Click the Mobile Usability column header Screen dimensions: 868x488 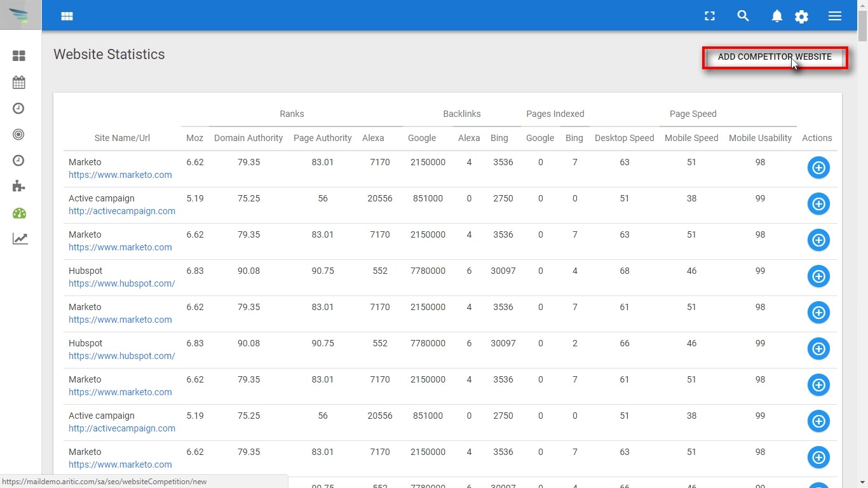[x=760, y=138]
